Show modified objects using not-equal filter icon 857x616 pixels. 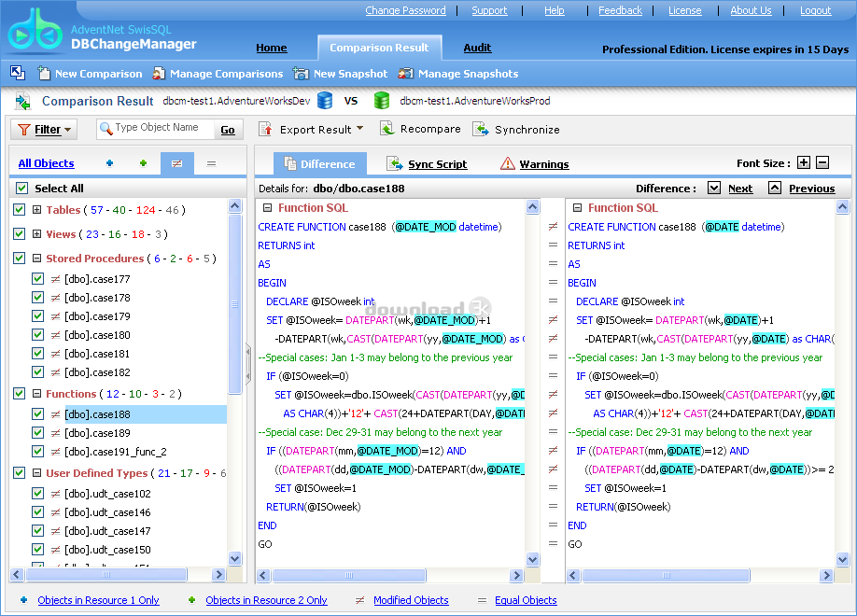(x=177, y=163)
